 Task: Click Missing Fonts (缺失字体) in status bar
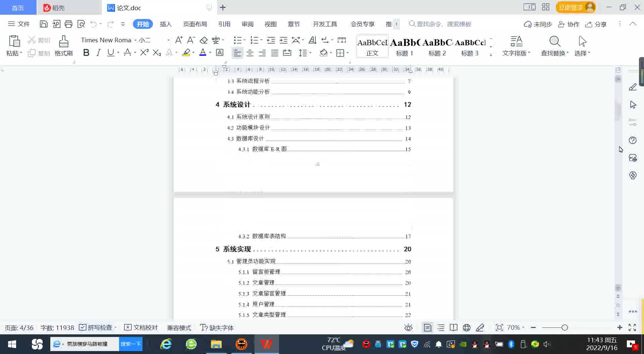pyautogui.click(x=217, y=328)
